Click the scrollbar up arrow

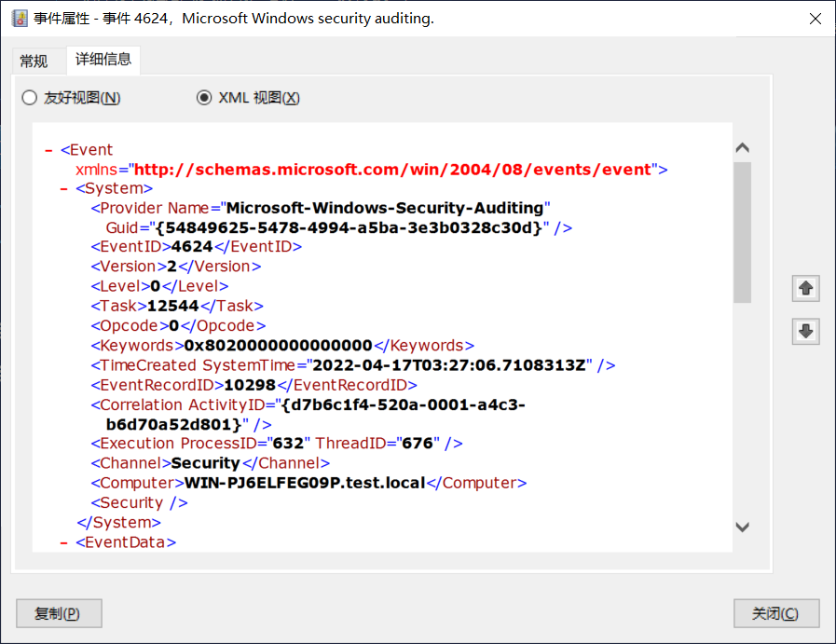point(742,147)
